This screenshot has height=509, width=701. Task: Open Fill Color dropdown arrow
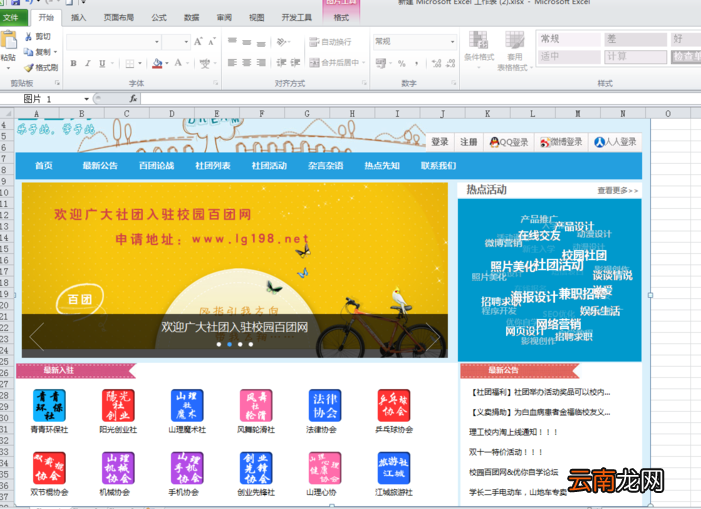click(167, 63)
